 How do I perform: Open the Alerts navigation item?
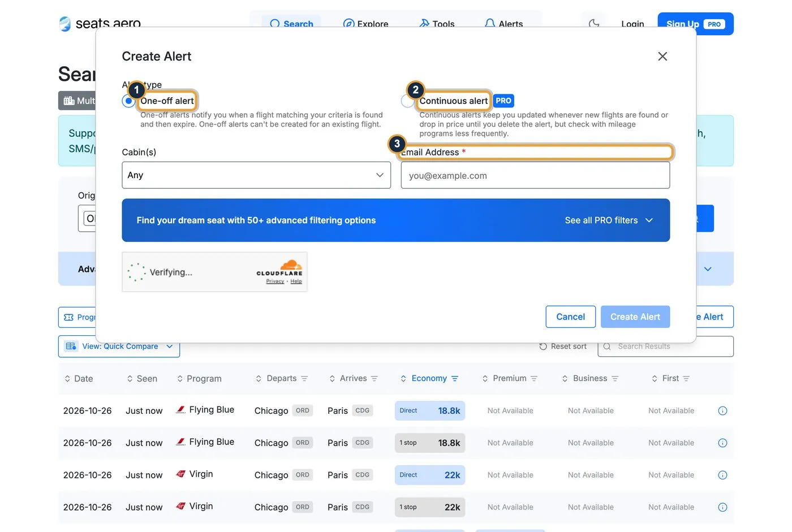tap(503, 23)
